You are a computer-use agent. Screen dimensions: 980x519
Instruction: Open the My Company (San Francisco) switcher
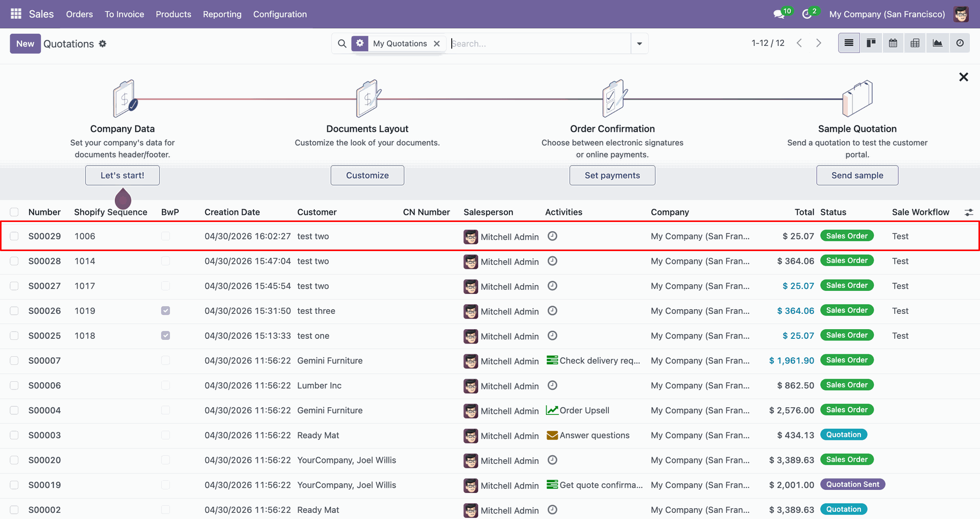click(x=887, y=14)
